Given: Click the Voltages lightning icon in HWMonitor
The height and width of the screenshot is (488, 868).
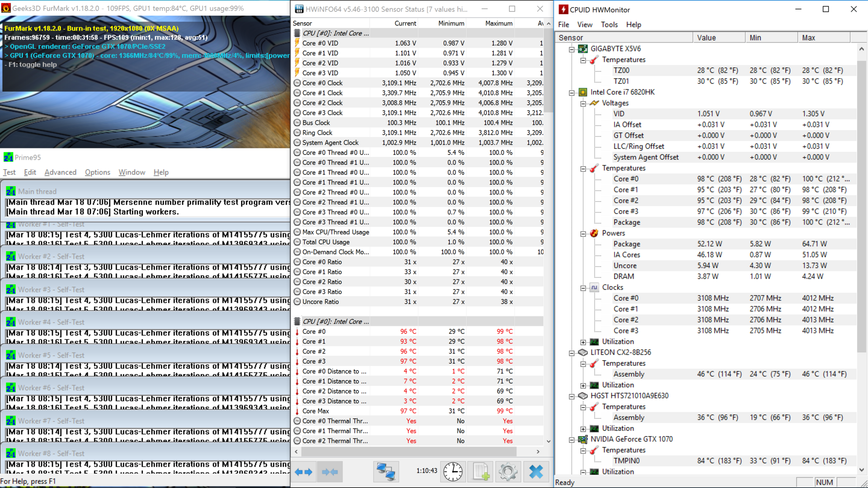Looking at the screenshot, I should point(594,103).
